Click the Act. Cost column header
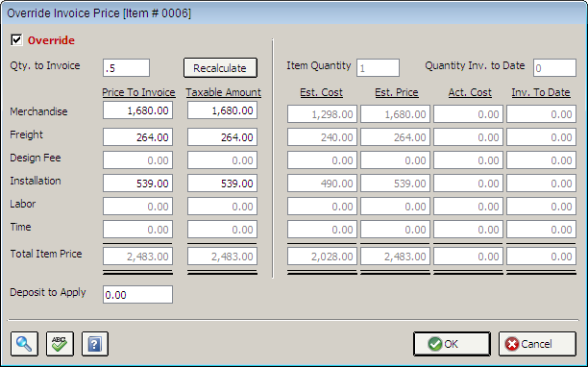 click(x=470, y=92)
